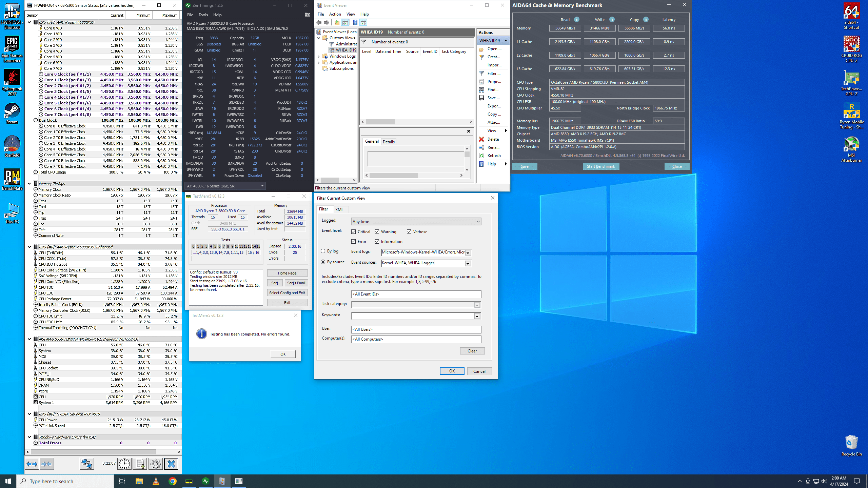Uncheck the Information event level
Screen dimensions: 868x488
[377, 242]
